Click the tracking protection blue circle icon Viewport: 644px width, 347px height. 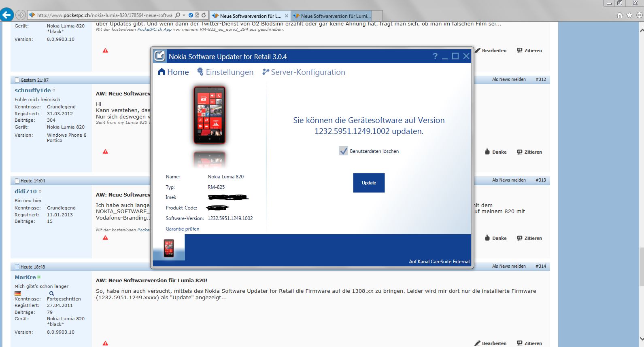[x=191, y=15]
